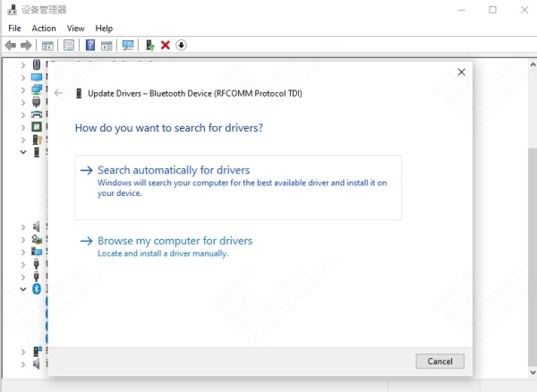Click the Disable device down-arrow icon
Screen dimensions: 537x392
point(181,45)
